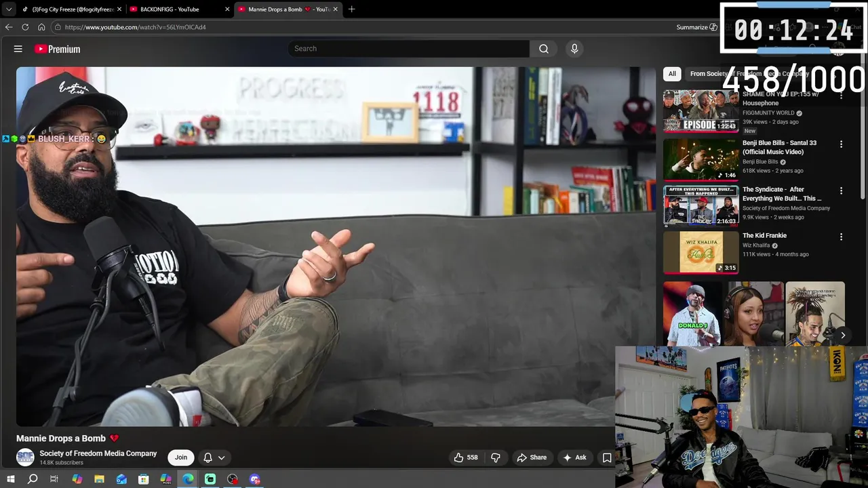Open OBS Studio from taskbar

point(233,479)
